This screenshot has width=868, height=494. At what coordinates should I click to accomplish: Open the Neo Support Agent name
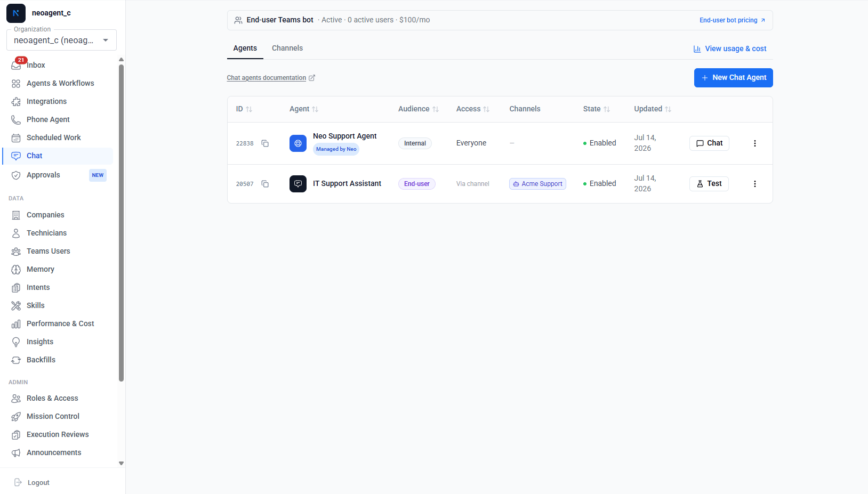coord(345,136)
